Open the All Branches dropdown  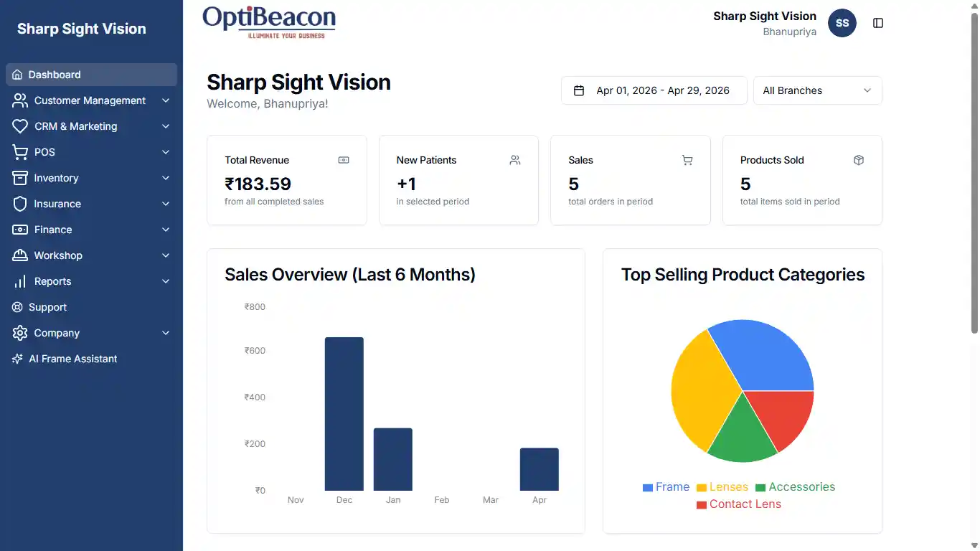coord(817,90)
